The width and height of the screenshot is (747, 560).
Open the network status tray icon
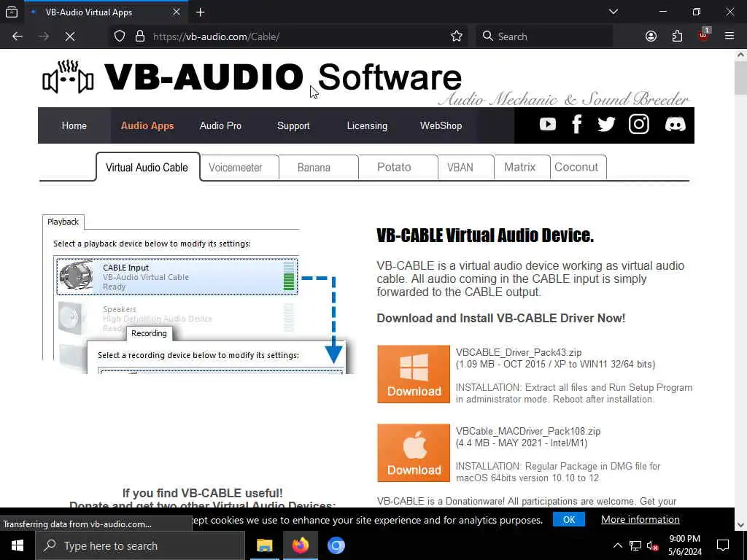[635, 545]
